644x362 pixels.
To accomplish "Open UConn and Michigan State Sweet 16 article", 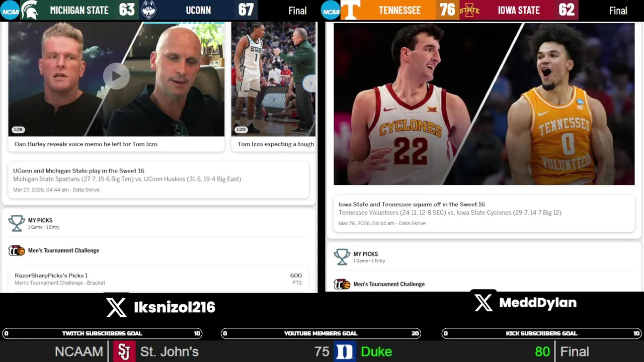I will point(158,180).
